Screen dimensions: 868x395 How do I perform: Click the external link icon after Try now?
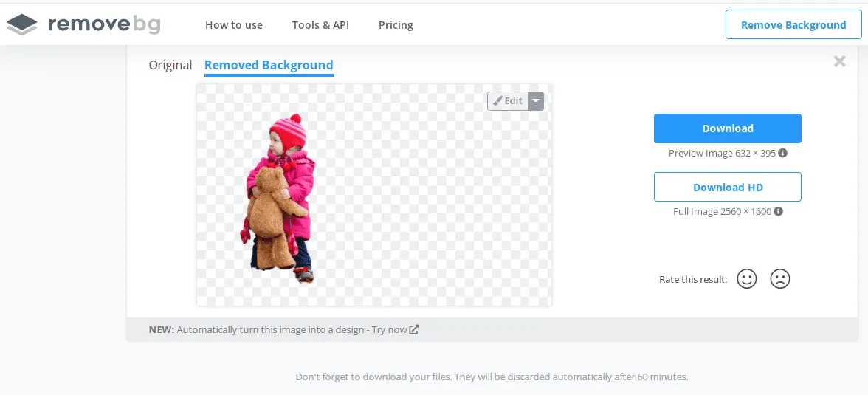click(414, 329)
